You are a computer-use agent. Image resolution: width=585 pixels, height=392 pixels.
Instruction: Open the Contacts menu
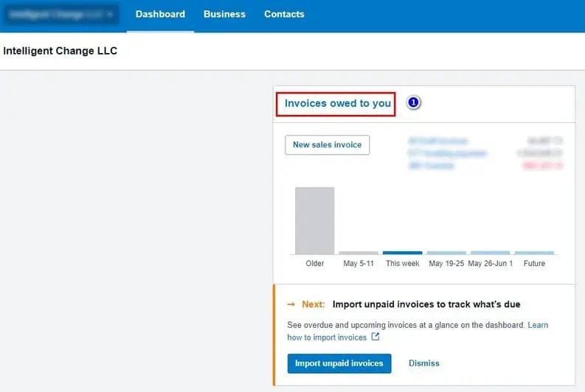pyautogui.click(x=284, y=14)
